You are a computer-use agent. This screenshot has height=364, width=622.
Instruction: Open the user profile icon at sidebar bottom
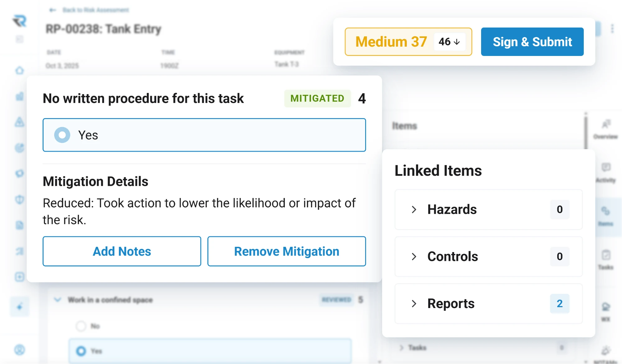(20, 350)
